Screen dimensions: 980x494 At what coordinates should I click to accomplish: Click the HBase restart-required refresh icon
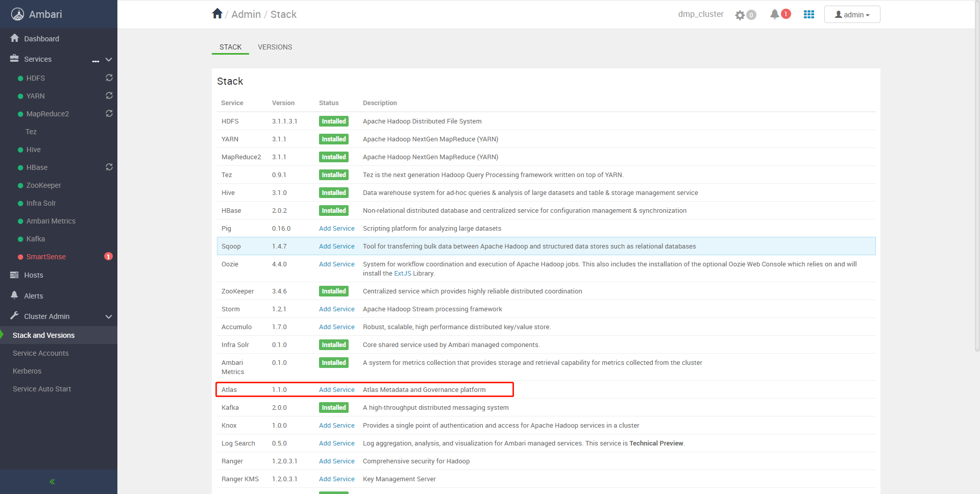pos(109,167)
